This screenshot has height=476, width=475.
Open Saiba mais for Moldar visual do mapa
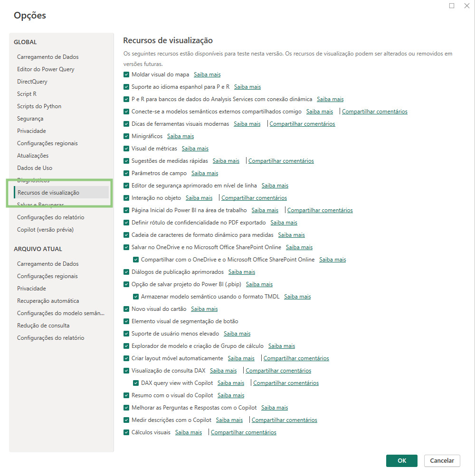click(207, 75)
